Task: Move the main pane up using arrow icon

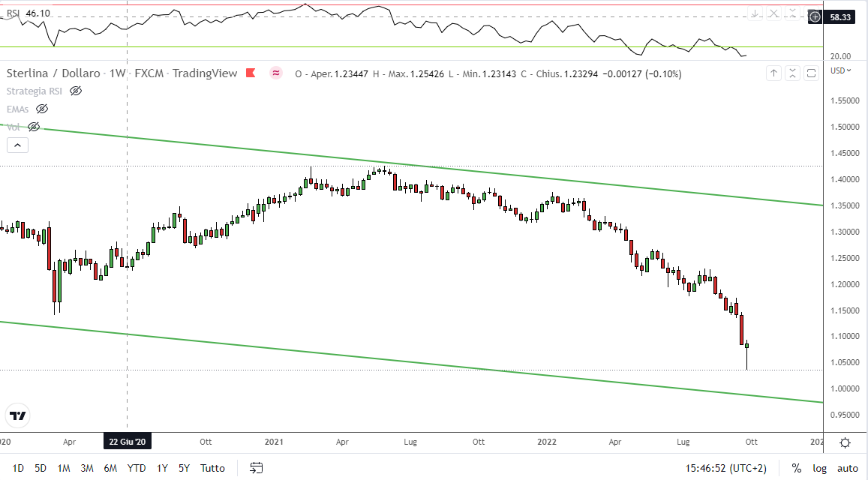Action: (774, 73)
